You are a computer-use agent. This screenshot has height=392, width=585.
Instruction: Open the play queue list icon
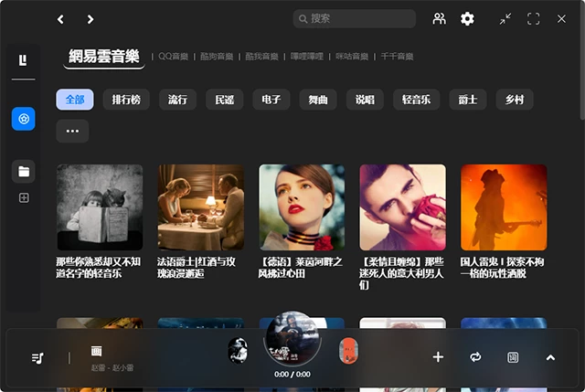click(37, 358)
